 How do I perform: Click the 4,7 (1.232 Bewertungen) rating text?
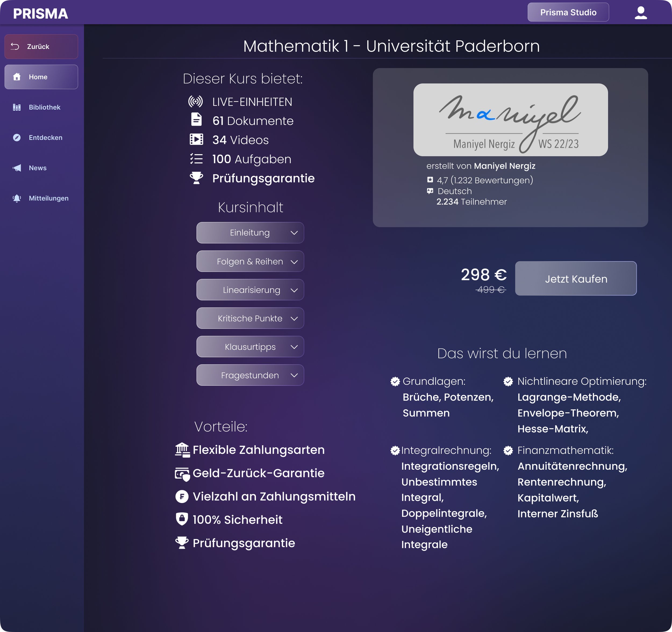click(485, 180)
